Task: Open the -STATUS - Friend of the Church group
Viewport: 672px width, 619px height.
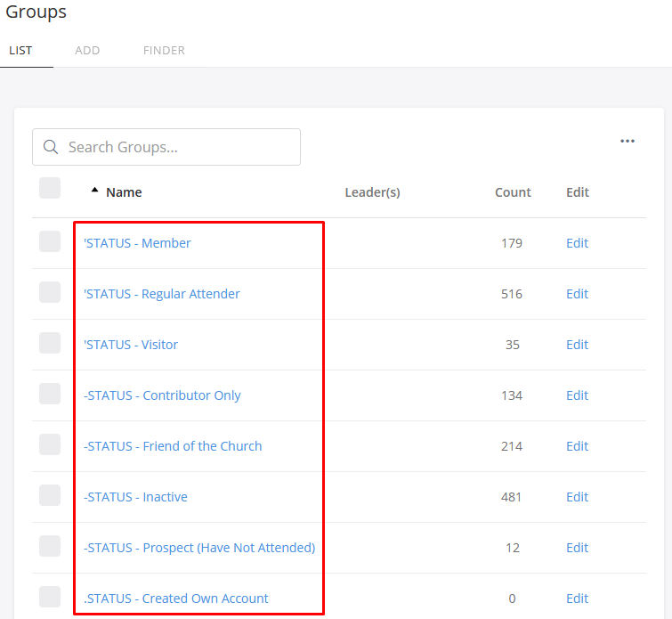Action: pos(173,446)
